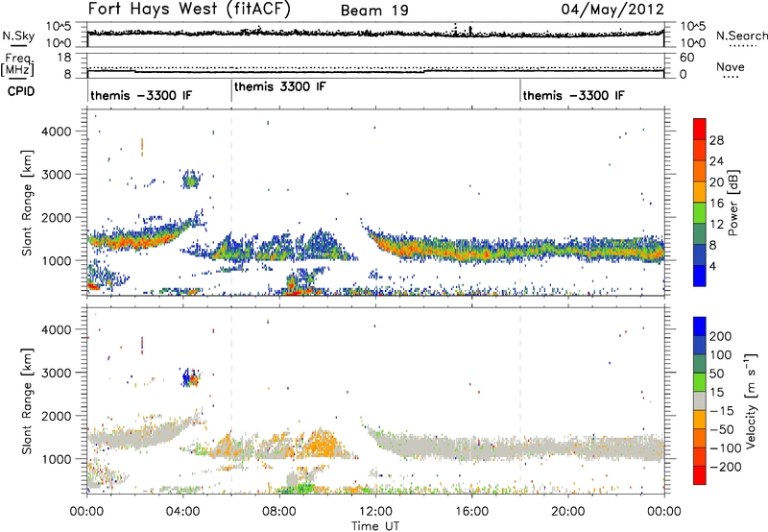
Task: Click the '12:00' time tick label
Action: 375,512
